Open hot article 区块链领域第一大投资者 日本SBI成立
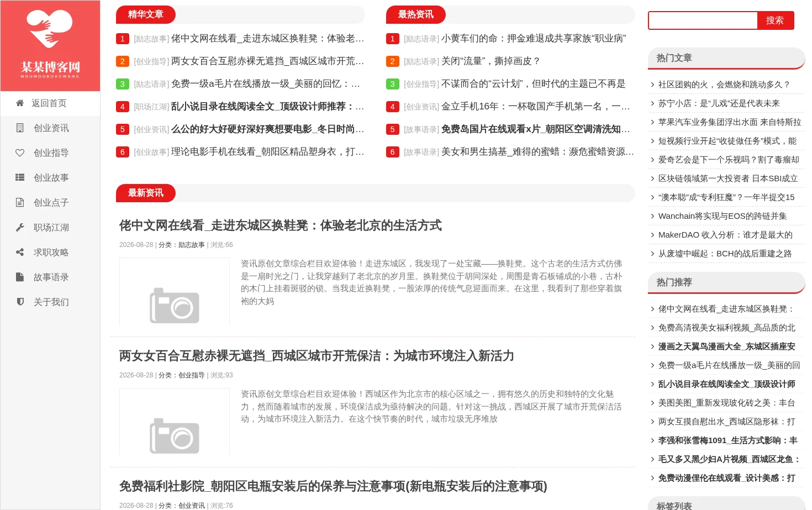The width and height of the screenshot is (812, 510). (728, 178)
